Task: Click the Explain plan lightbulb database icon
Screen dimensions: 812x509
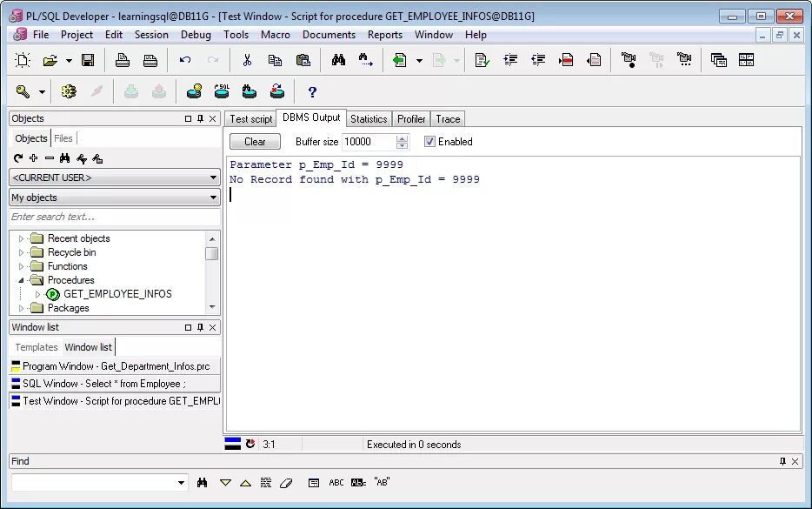Action: tap(194, 91)
